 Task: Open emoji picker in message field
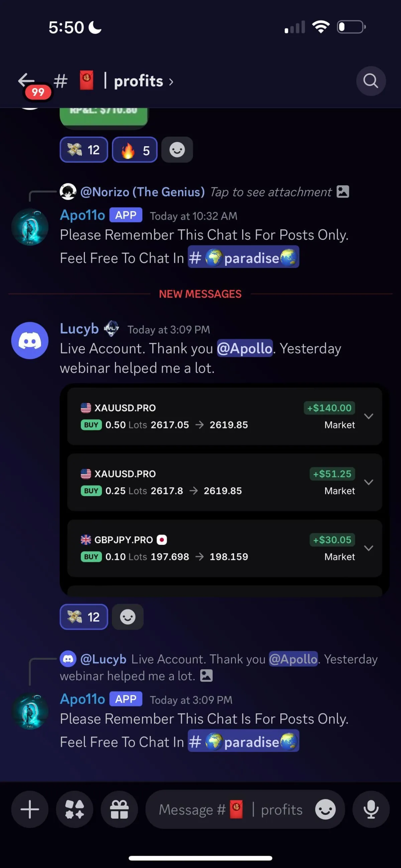pos(325,810)
